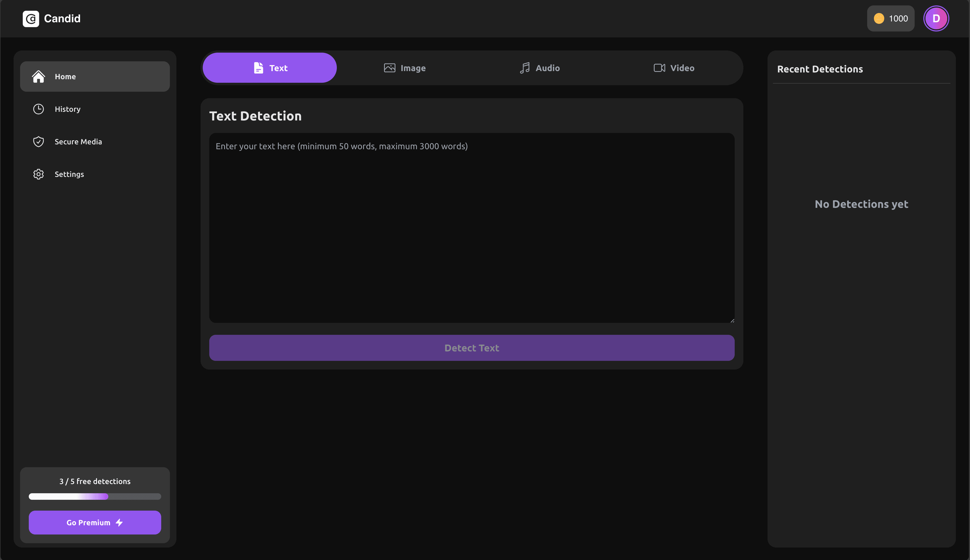The width and height of the screenshot is (970, 560).
Task: Toggle Home navigation selection
Action: pos(95,76)
